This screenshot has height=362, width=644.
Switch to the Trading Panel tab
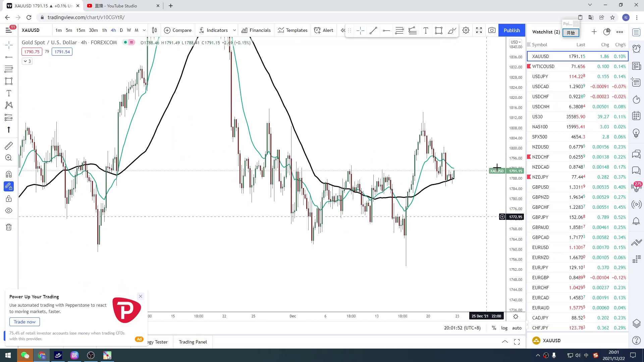tap(193, 342)
